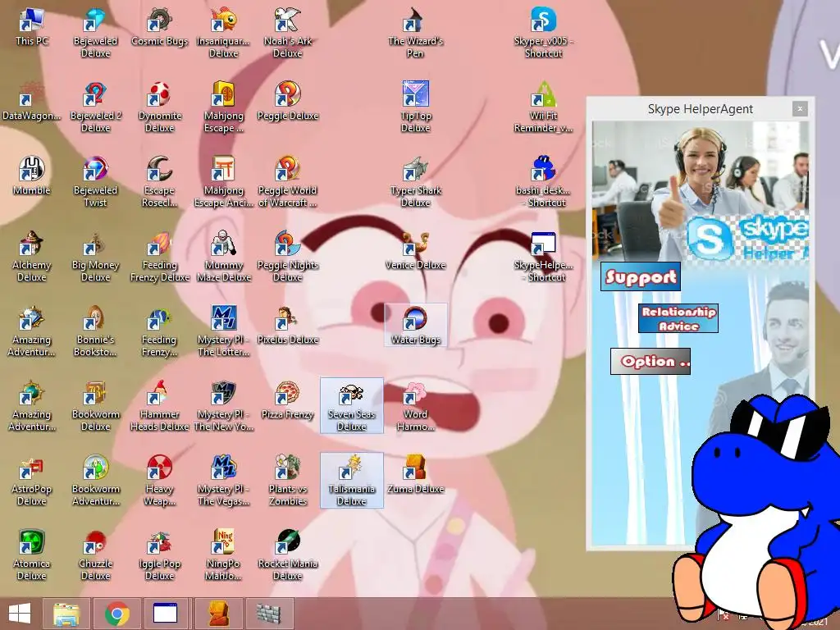840x630 pixels.
Task: Select the Wii Fit Reminder shortcut
Action: point(544,107)
